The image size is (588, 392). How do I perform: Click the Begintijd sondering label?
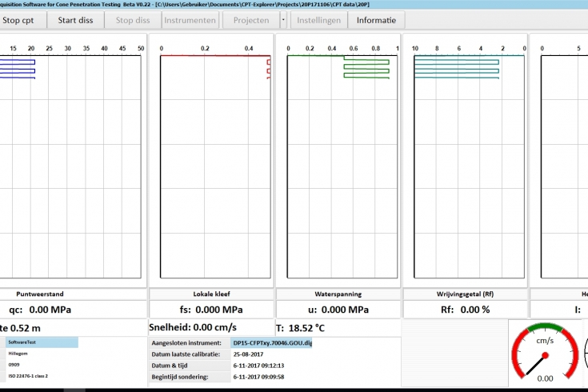coord(180,377)
